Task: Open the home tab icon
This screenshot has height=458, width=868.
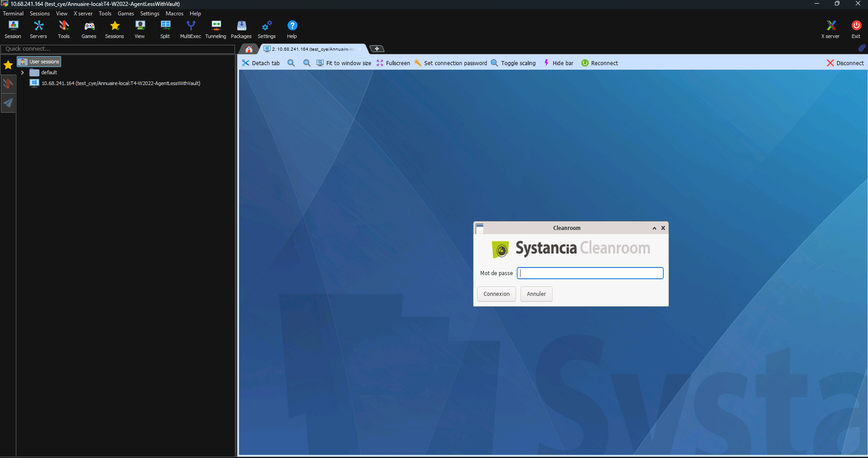Action: click(x=249, y=49)
